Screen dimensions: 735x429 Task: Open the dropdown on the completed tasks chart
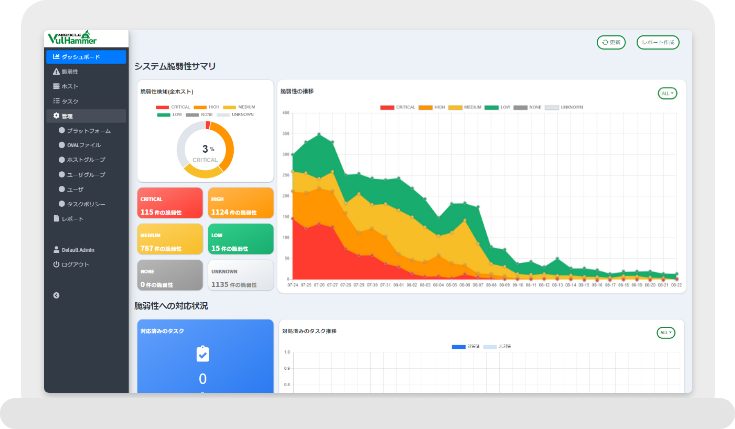[x=666, y=332]
